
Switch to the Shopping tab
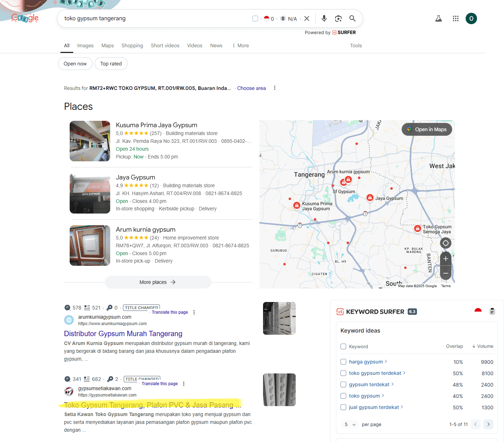tap(132, 45)
